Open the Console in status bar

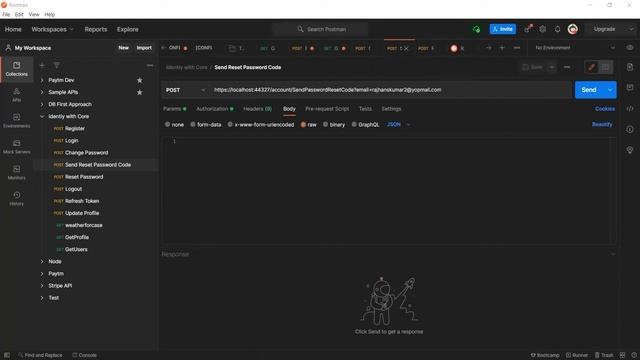point(84,355)
